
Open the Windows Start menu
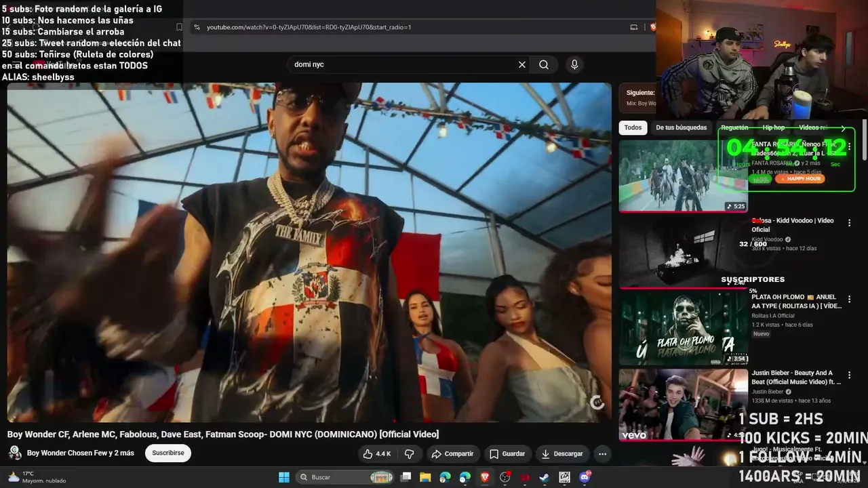click(x=284, y=477)
